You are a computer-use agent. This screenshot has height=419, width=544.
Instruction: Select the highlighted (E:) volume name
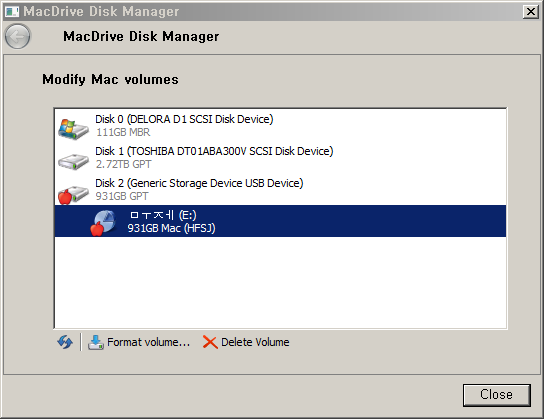point(163,215)
